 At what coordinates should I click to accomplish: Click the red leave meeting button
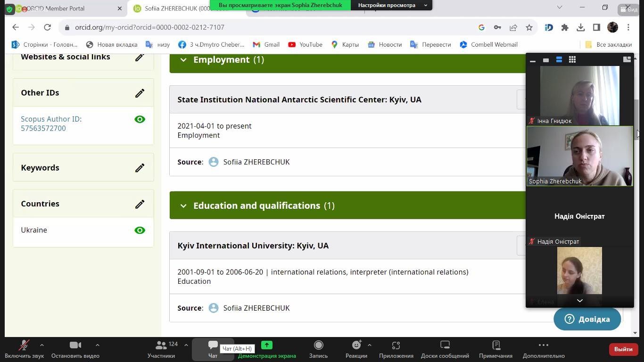(623, 349)
